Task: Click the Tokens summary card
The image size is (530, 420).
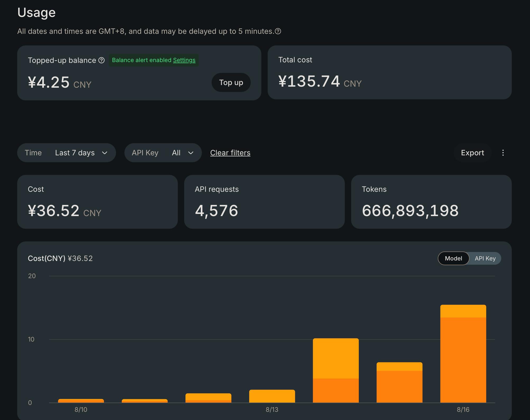Action: click(431, 202)
